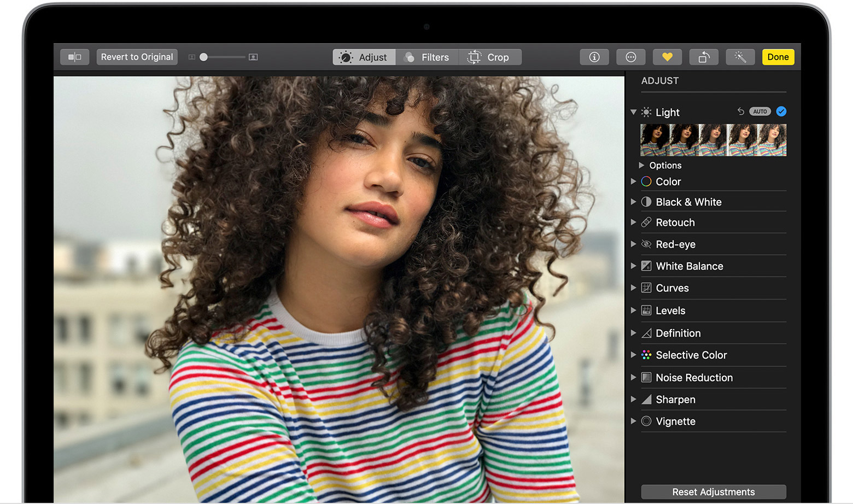853x504 pixels.
Task: Click the compare without adjustments icon
Action: 74,57
